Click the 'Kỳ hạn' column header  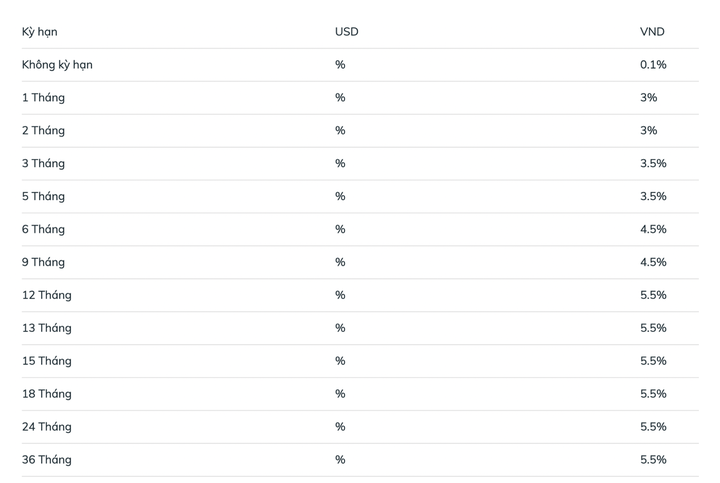pos(39,32)
